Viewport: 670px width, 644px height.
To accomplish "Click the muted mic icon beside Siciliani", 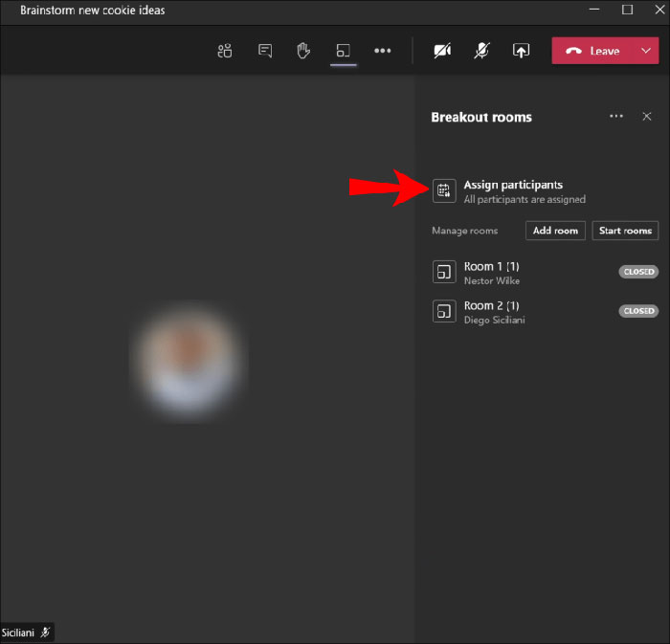I will click(45, 633).
